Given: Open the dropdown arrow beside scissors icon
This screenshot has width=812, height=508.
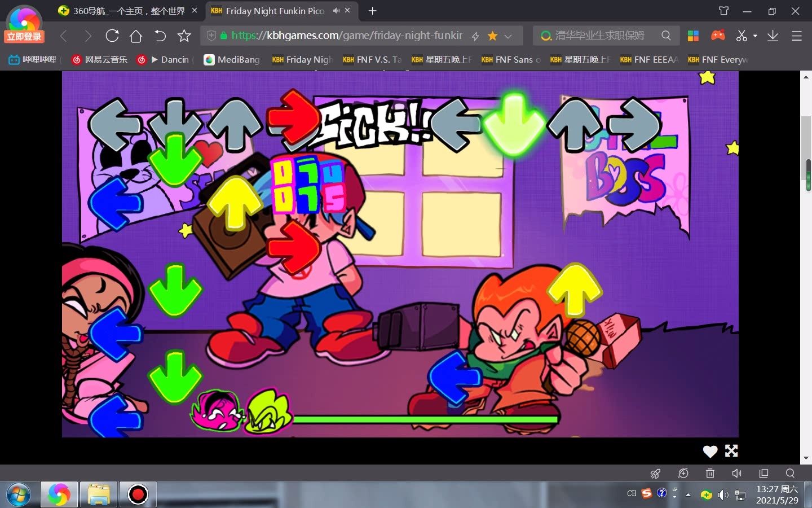Looking at the screenshot, I should (755, 36).
